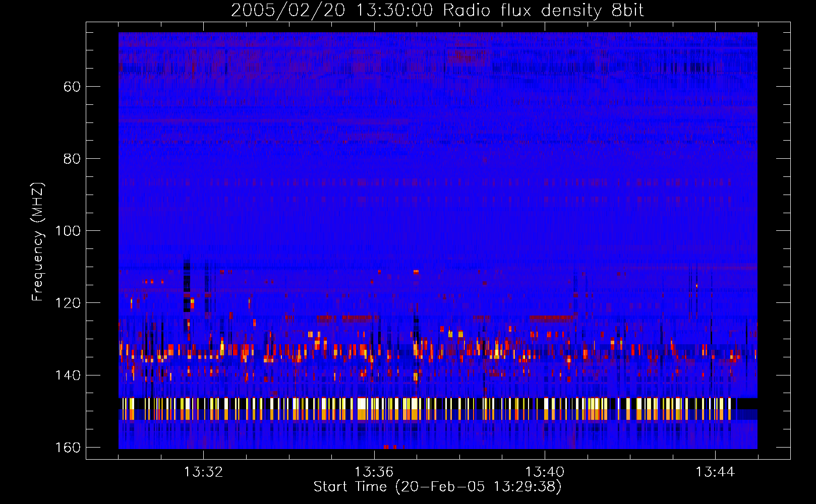Click the 80 frequency tick label
Screen dimensions: 816x504
tap(72, 159)
